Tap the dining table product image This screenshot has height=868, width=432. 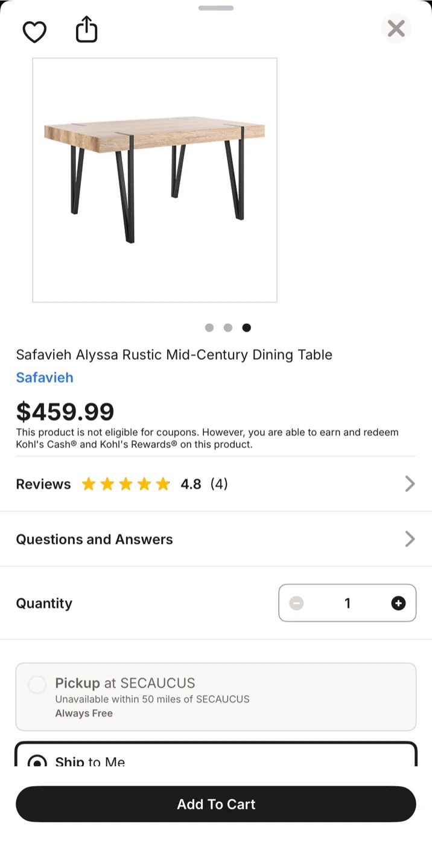click(x=154, y=180)
